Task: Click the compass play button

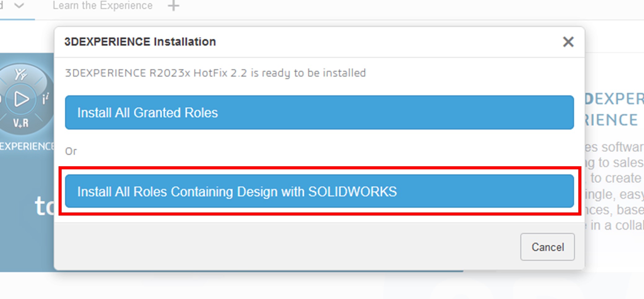Action: [21, 99]
